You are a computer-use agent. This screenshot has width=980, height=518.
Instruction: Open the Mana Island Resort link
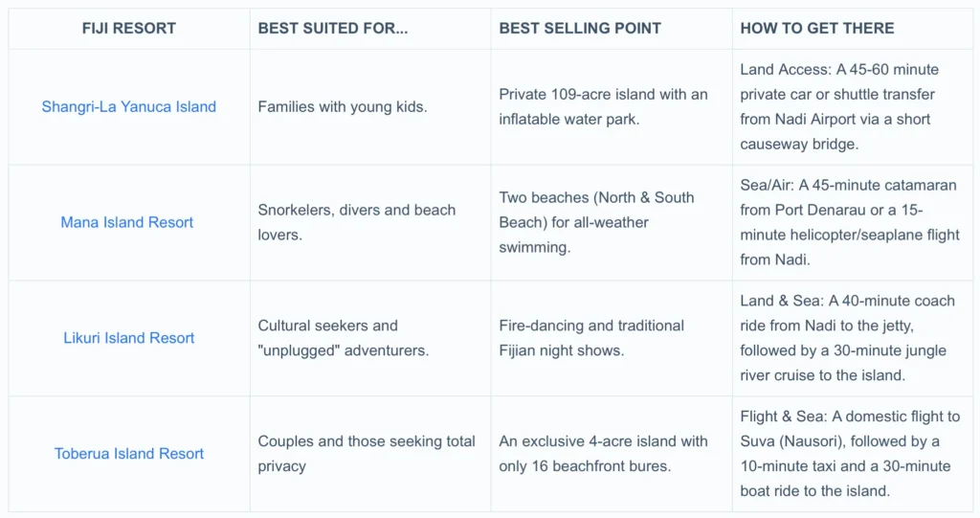(127, 222)
